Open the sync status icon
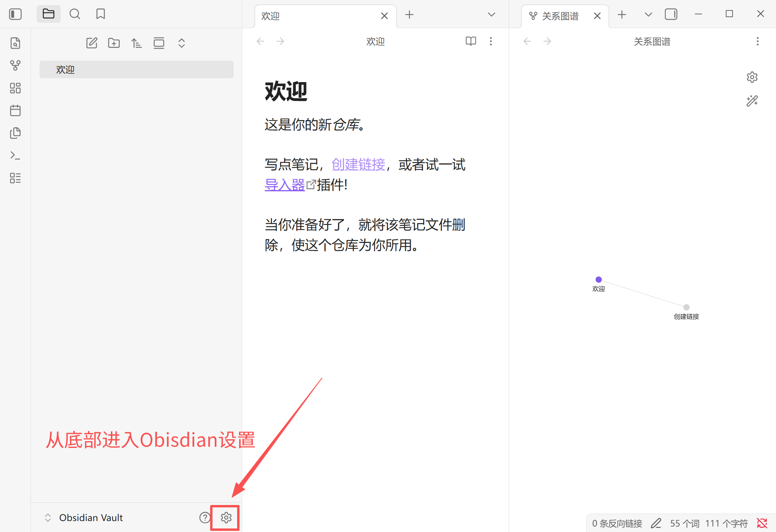This screenshot has height=532, width=776. [762, 523]
